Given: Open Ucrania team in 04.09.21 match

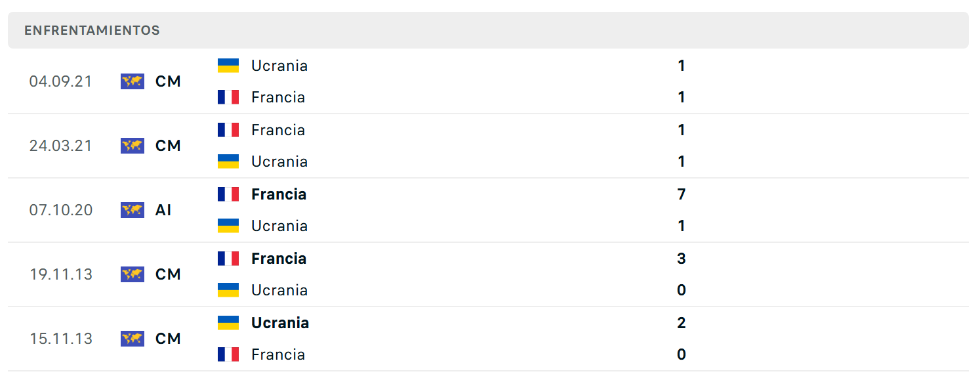Looking at the screenshot, I should (279, 66).
